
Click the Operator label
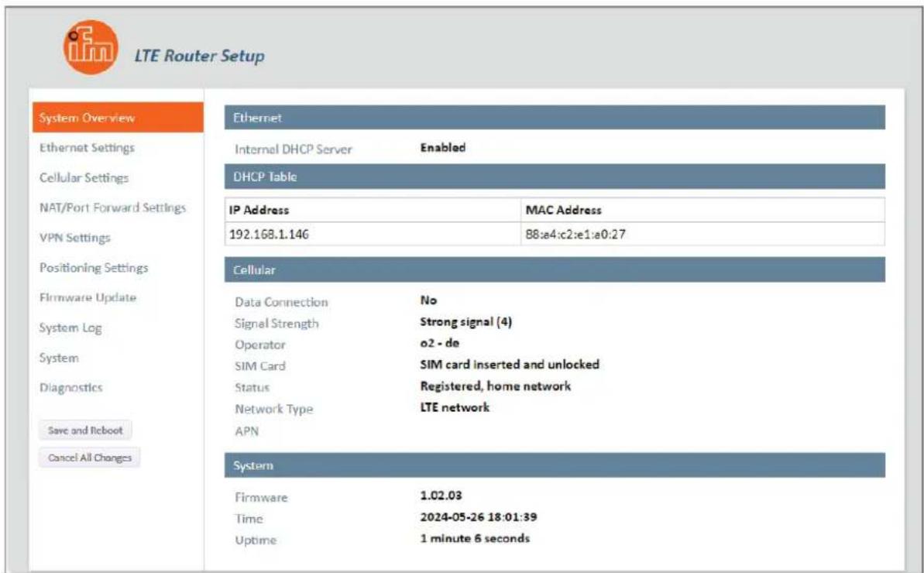(260, 345)
